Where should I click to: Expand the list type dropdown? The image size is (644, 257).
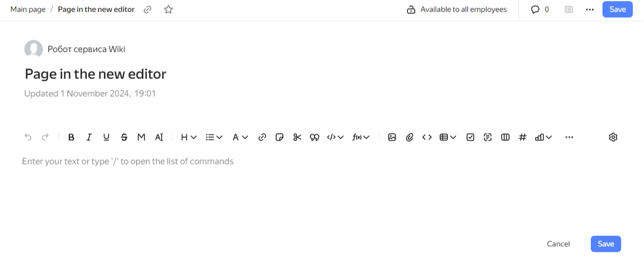tap(214, 137)
